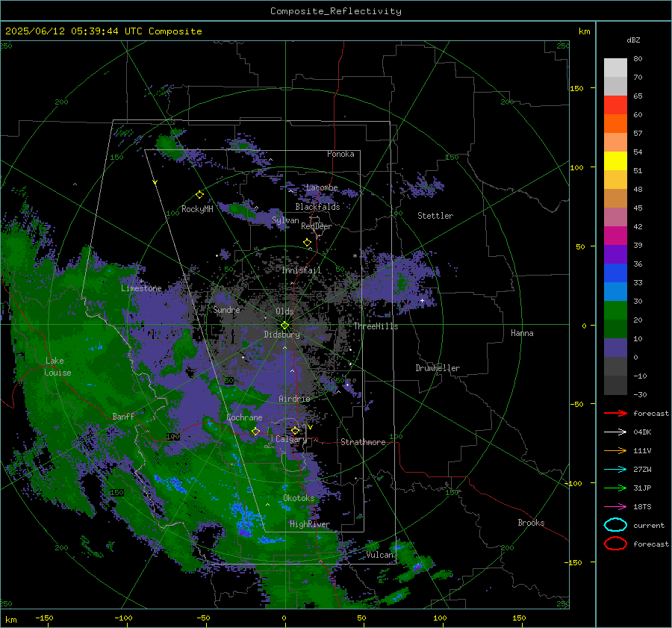Image resolution: width=672 pixels, height=628 pixels.
Task: Click the yellow diamond marker below RedDeer
Action: [x=307, y=243]
